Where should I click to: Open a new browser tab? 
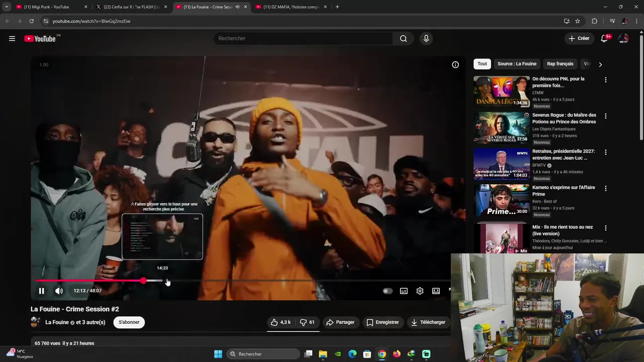337,7
